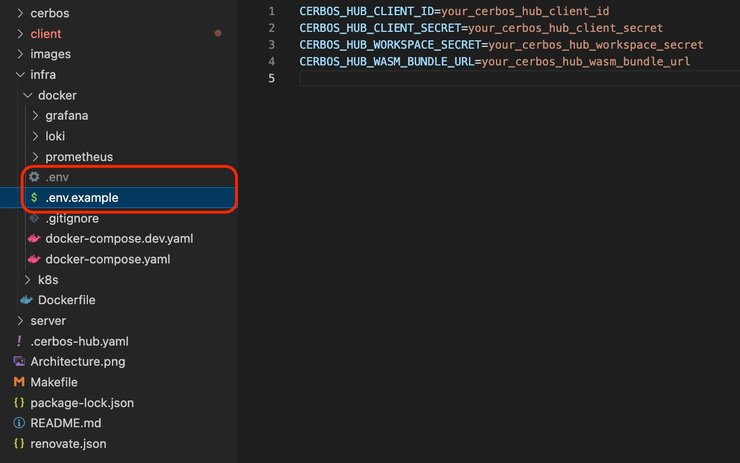Expand the loki folder chevron
This screenshot has width=740, height=463.
[x=35, y=136]
